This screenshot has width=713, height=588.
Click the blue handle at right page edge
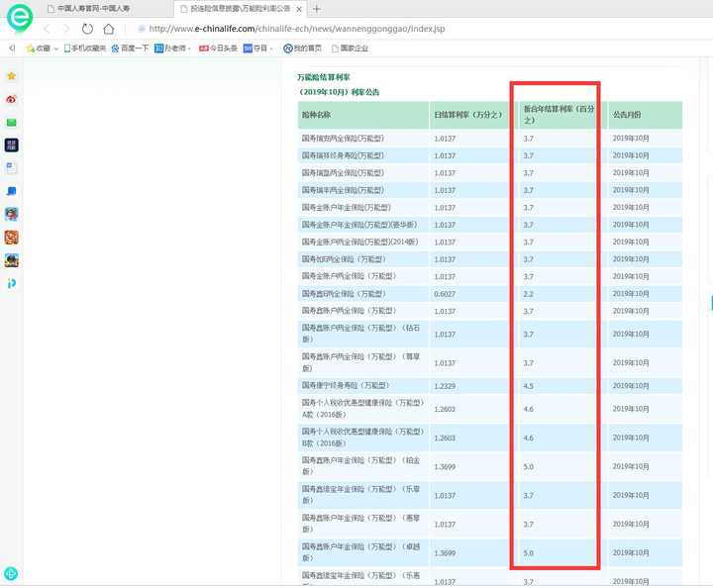point(712,303)
